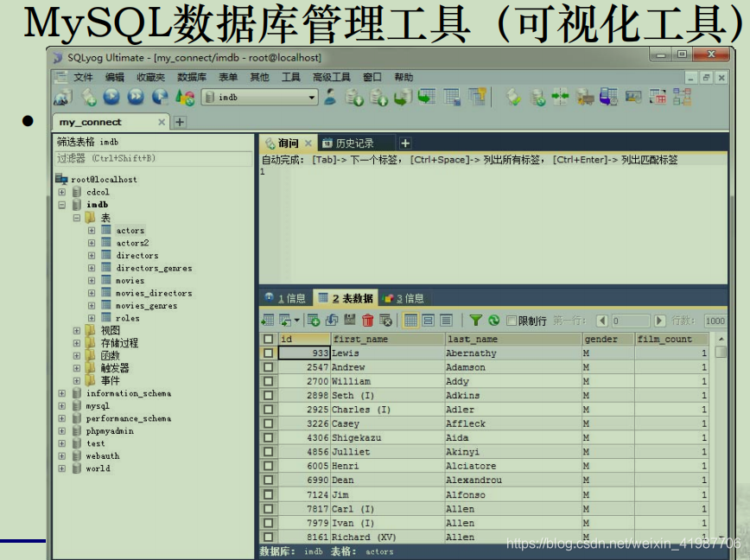Expand the actors table node
The height and width of the screenshot is (560, 750).
pyautogui.click(x=92, y=231)
